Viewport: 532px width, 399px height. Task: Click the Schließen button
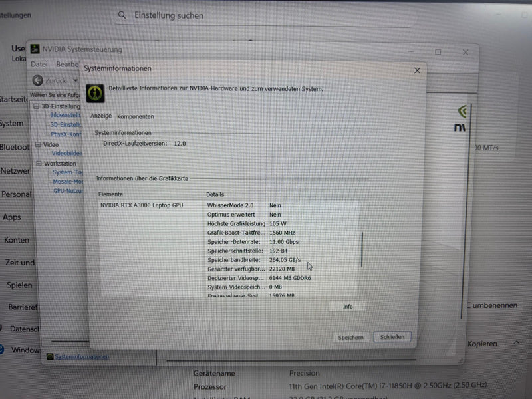[392, 337]
